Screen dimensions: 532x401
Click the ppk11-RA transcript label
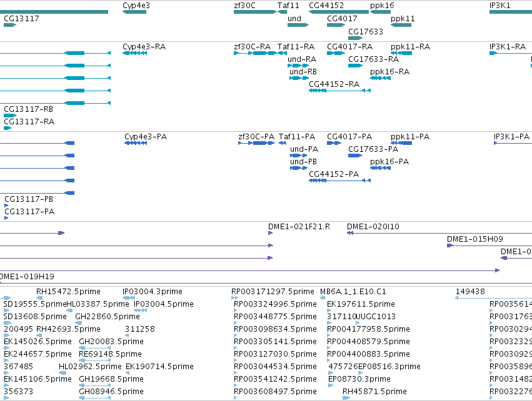click(x=410, y=46)
